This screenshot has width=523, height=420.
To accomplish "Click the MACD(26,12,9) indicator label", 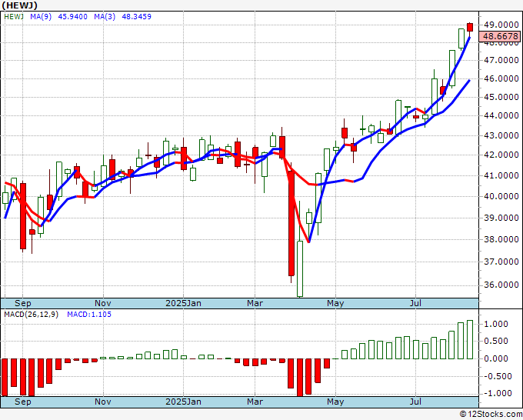I will pyautogui.click(x=31, y=315).
